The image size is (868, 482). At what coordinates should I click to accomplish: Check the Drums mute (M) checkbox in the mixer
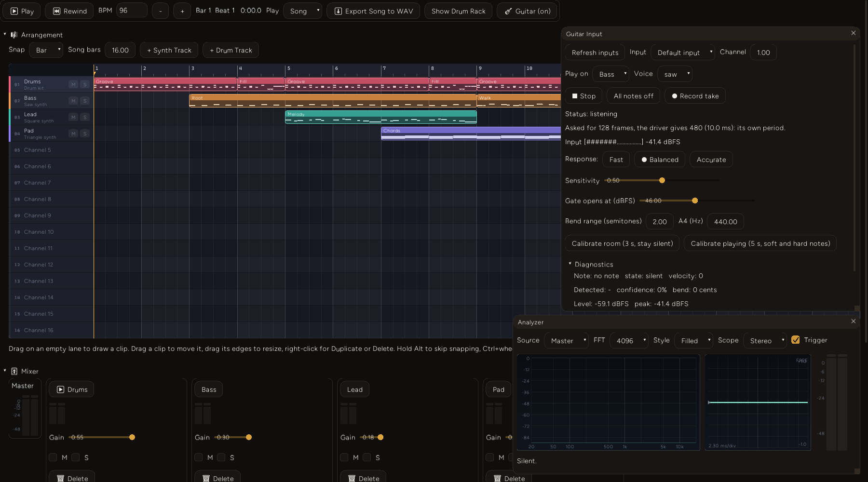pyautogui.click(x=53, y=457)
